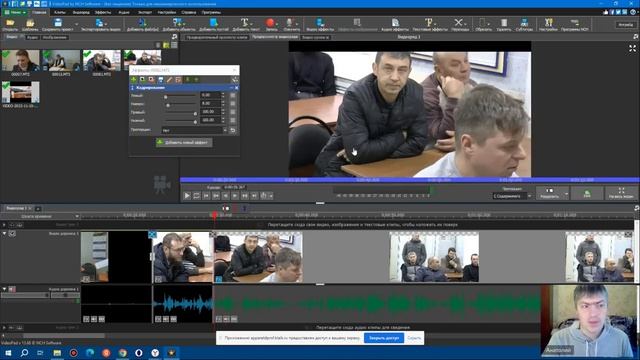This screenshot has width=640, height=360.
Task: Open the Переходы transitions tool
Action: coord(460,24)
